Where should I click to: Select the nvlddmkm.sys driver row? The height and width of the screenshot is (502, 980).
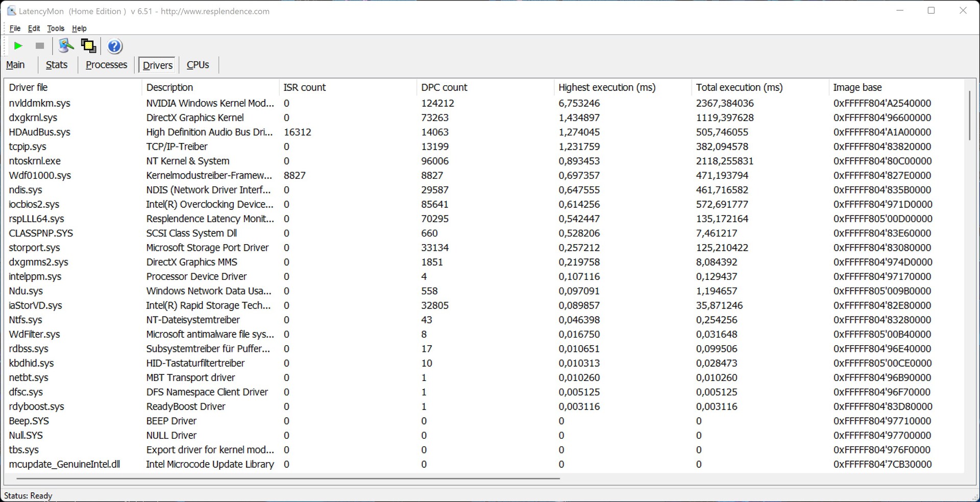click(x=484, y=103)
